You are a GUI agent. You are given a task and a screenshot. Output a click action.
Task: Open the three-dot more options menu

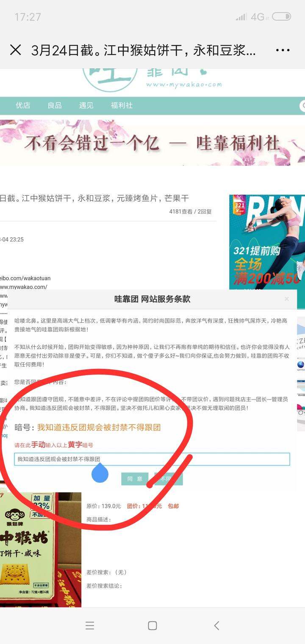pyautogui.click(x=283, y=50)
